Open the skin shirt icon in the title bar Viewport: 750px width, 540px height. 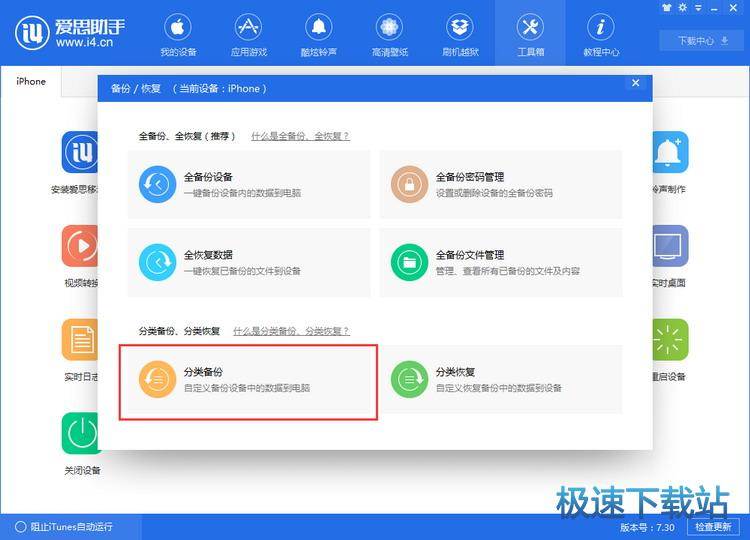(x=666, y=8)
